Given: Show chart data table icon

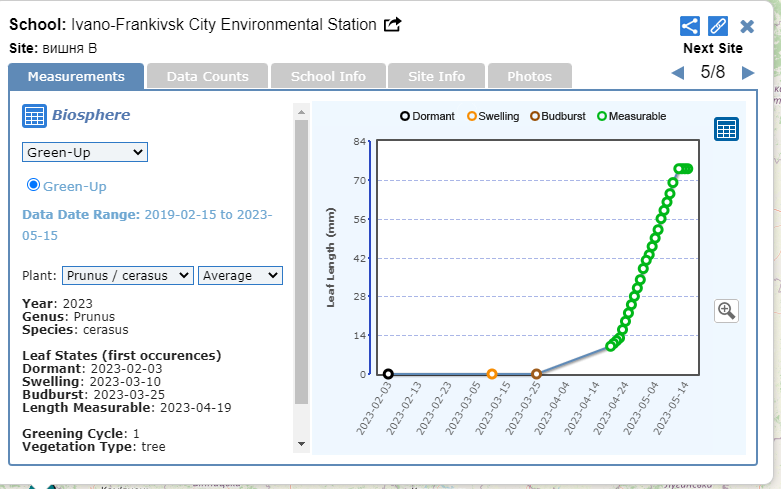Looking at the screenshot, I should (726, 129).
